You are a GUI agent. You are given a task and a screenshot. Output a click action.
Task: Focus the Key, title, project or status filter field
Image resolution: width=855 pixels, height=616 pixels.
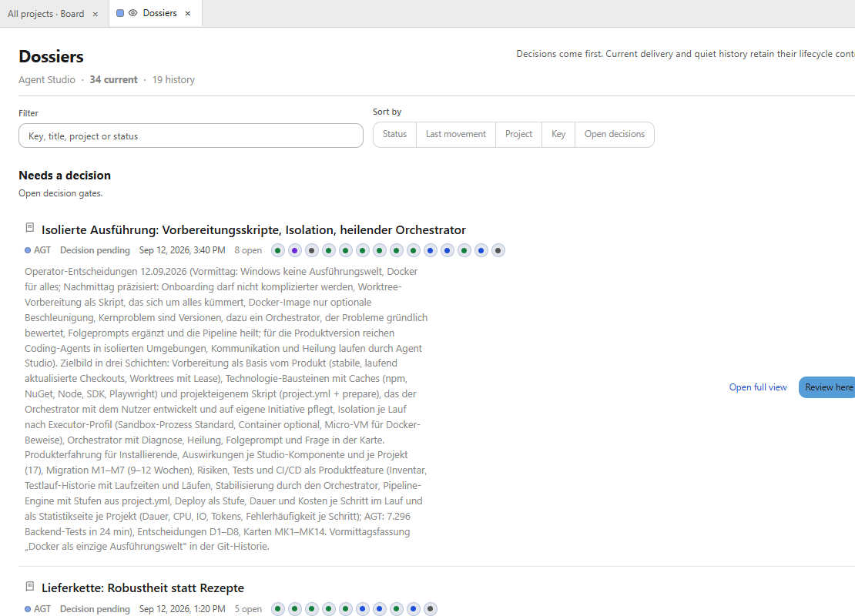pos(191,136)
